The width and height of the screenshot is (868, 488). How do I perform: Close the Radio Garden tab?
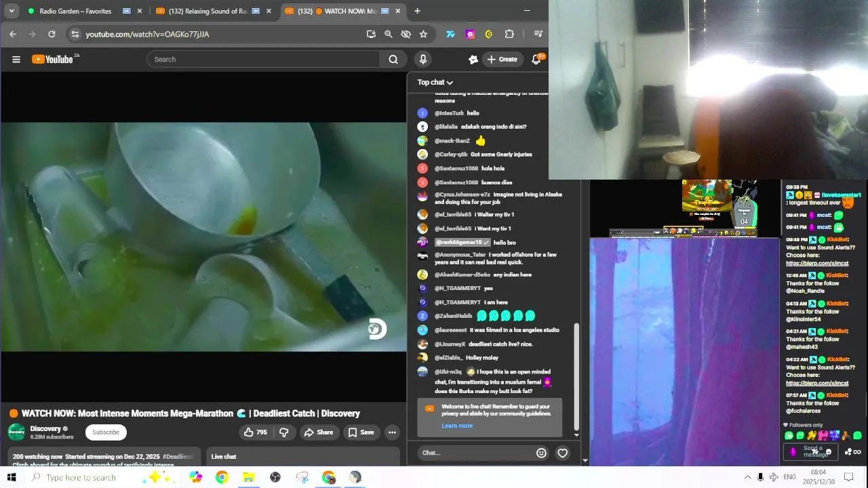[140, 11]
